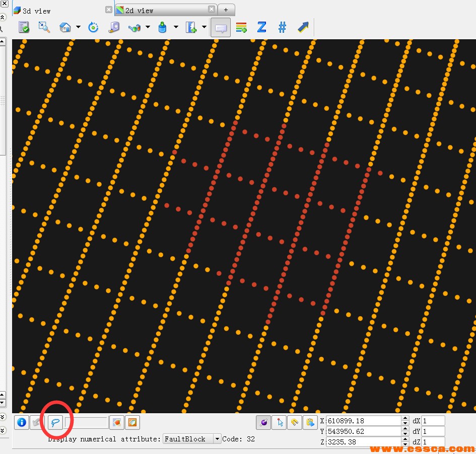Screen dimensions: 476x454
Task: Click the home view icon
Action: point(65,27)
